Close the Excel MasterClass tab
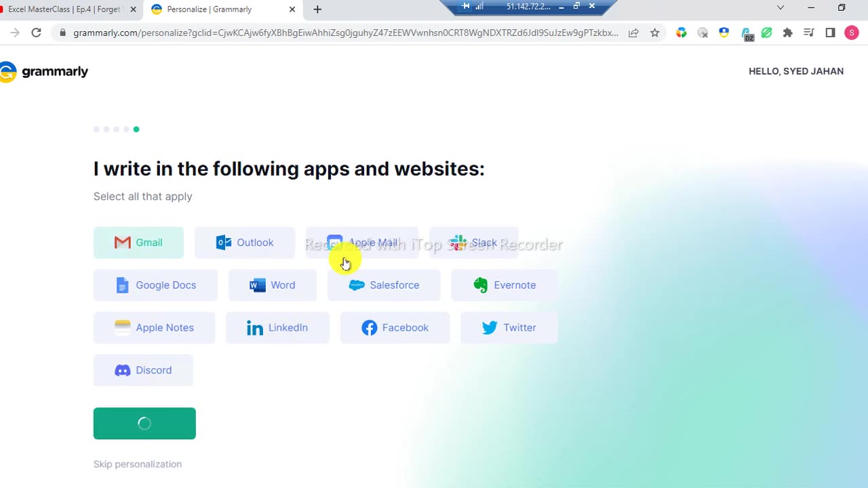The height and width of the screenshot is (488, 868). (x=133, y=9)
